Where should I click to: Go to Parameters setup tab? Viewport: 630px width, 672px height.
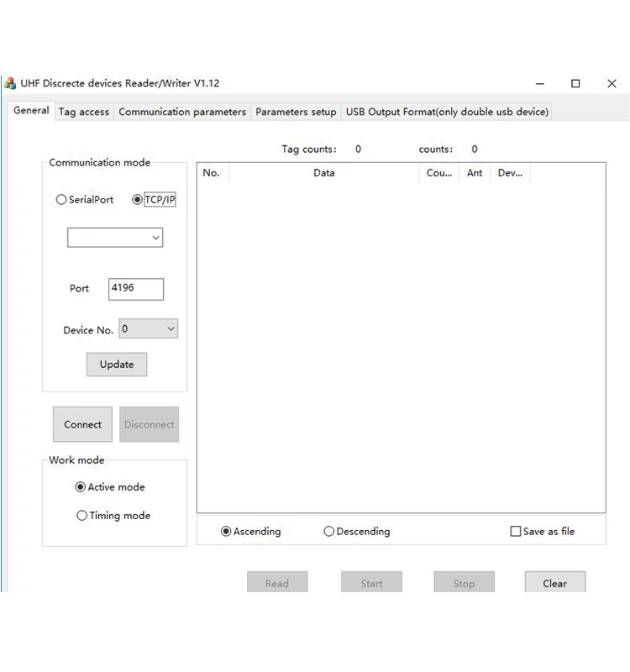[x=296, y=112]
